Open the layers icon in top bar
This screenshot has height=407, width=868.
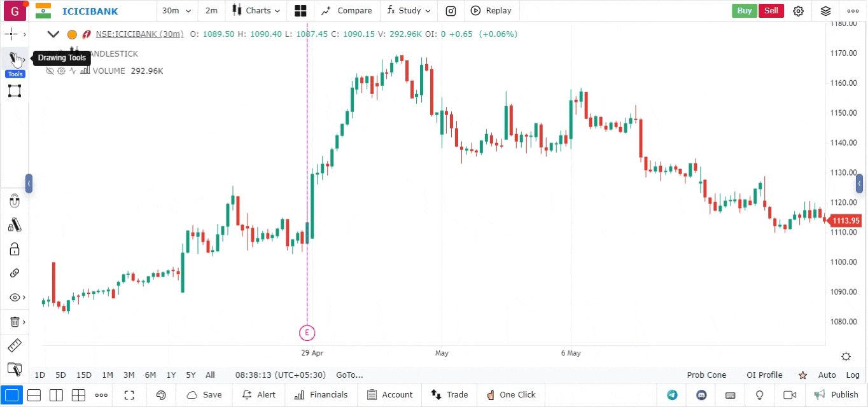tap(825, 11)
